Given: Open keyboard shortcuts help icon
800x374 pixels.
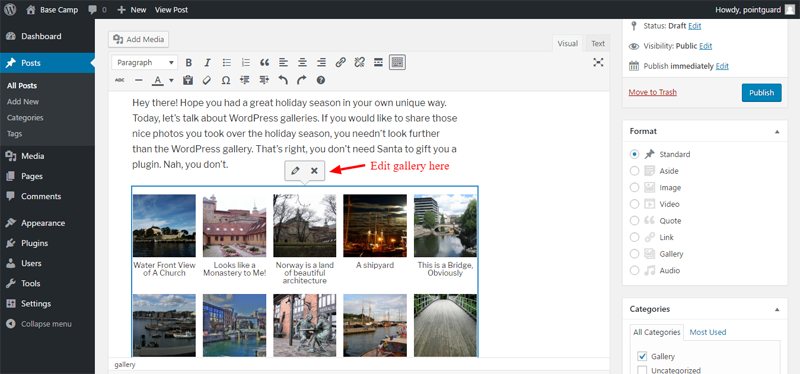Looking at the screenshot, I should (x=320, y=80).
